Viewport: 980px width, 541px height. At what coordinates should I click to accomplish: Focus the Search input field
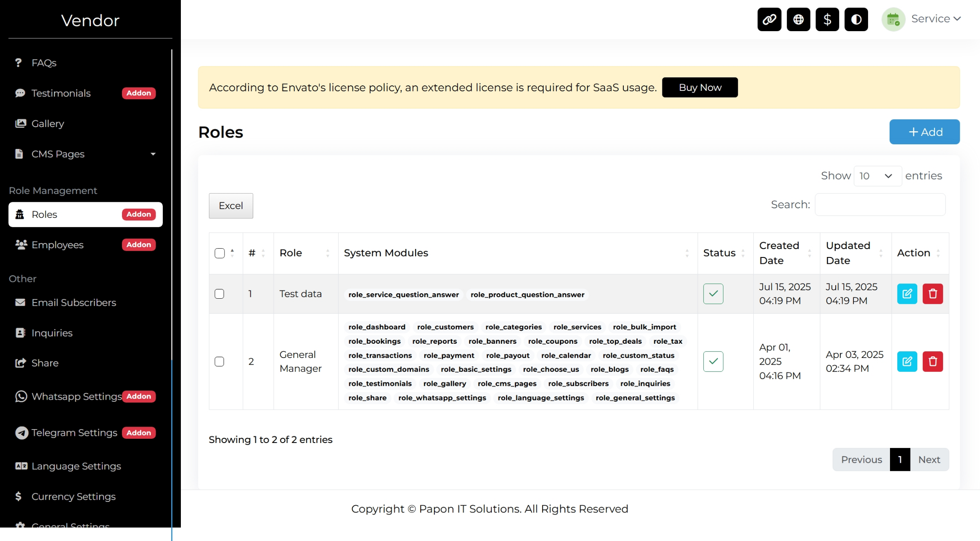coord(880,204)
